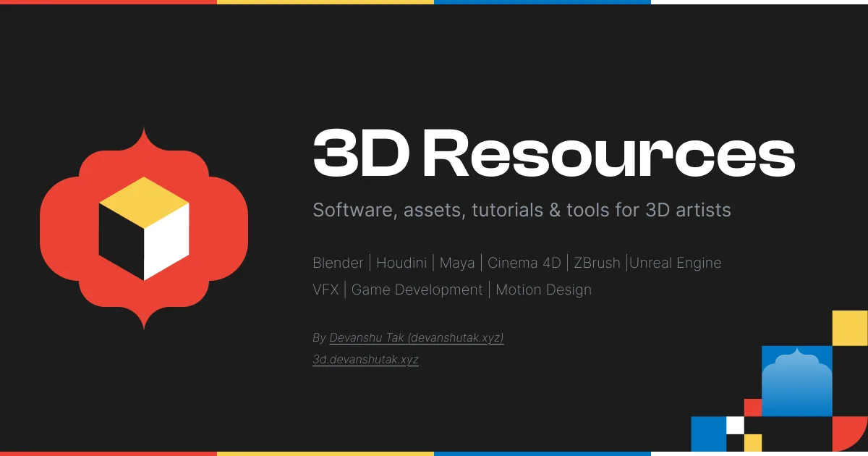Click the 'Software, assets, tutorials & tools' subtitle
The height and width of the screenshot is (456, 868).
click(x=522, y=210)
